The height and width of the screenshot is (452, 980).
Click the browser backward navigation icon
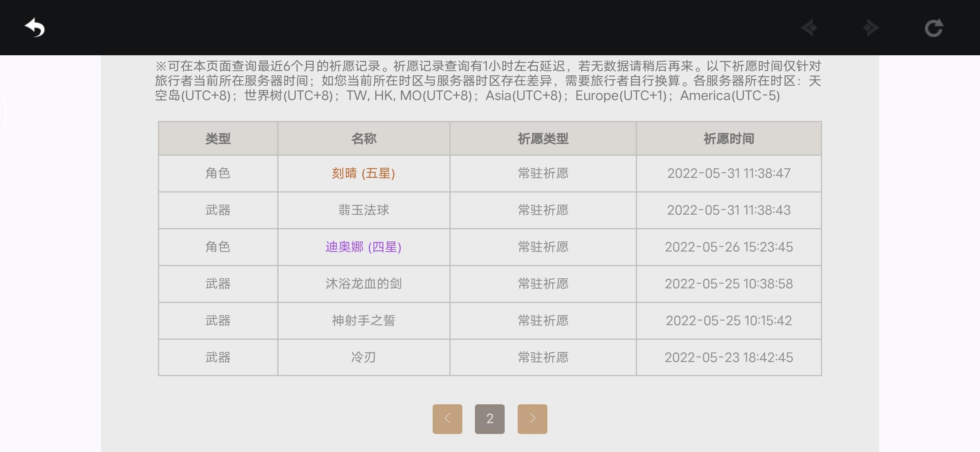point(809,28)
